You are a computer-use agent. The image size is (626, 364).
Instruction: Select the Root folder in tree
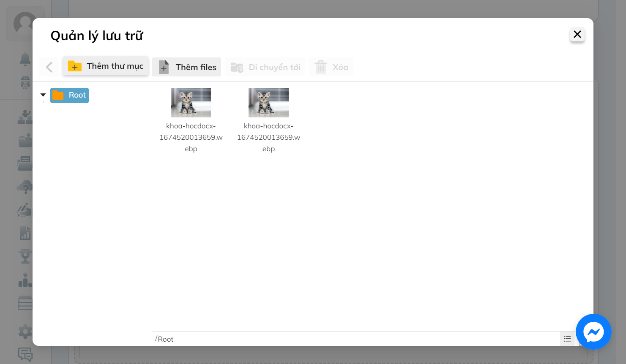(x=70, y=95)
